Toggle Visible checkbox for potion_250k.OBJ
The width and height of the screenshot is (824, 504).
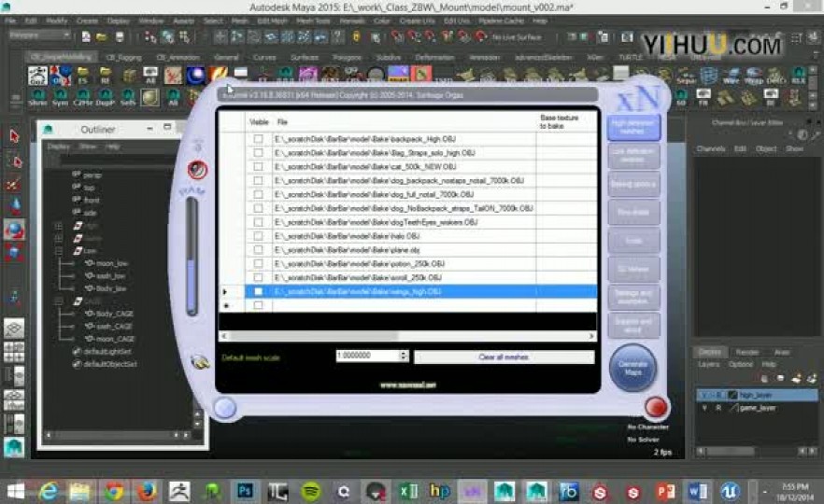point(258,263)
